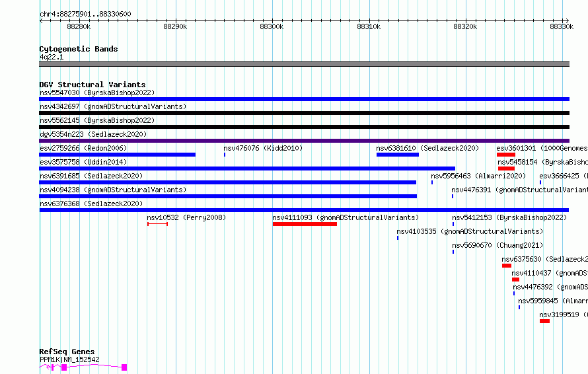Click the Cytogenetic Bands track heading
The image size is (588, 374).
pos(79,49)
